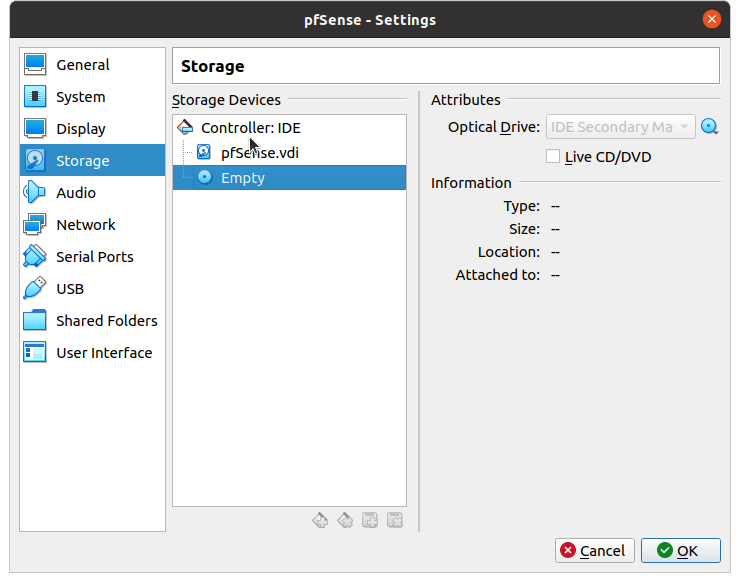
Task: Open the General settings category
Action: (x=83, y=65)
